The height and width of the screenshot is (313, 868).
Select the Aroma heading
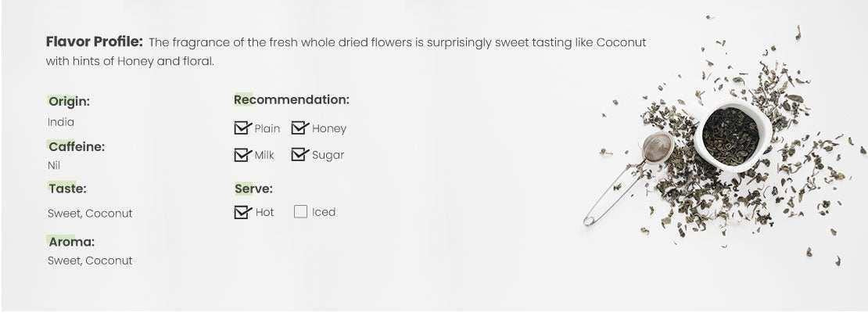click(x=71, y=242)
